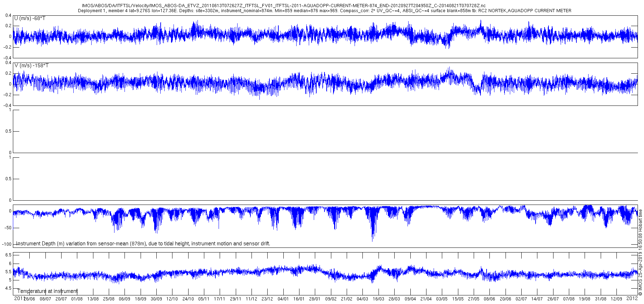Click the 4.5 tick on the temperature axis

point(8,288)
